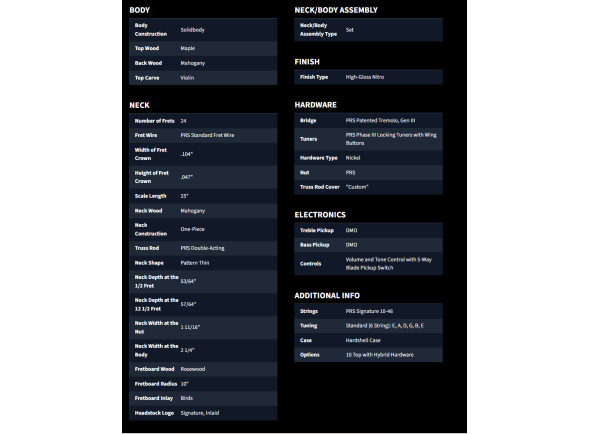Select the 'Solidbody' body construction value
The height and width of the screenshot is (434, 590).
(x=192, y=30)
